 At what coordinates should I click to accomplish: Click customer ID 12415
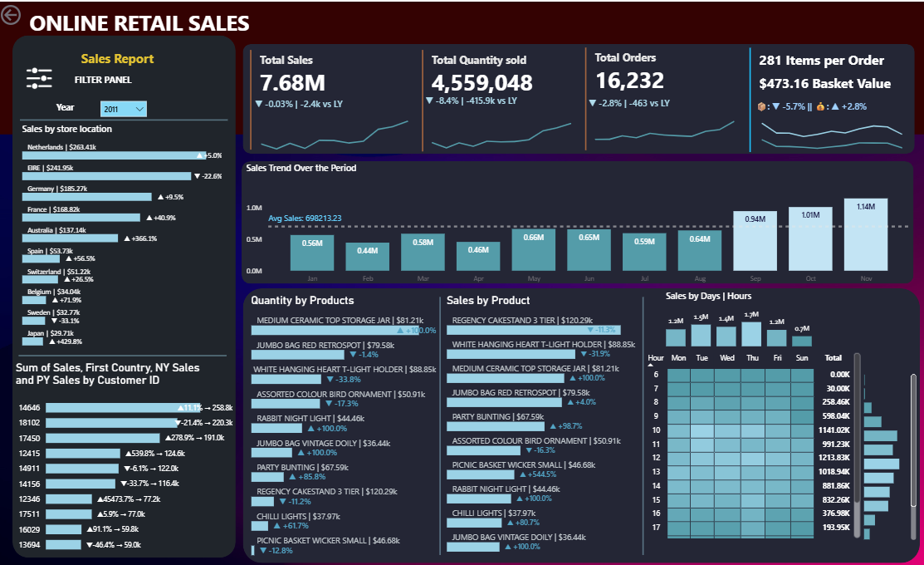pyautogui.click(x=29, y=454)
